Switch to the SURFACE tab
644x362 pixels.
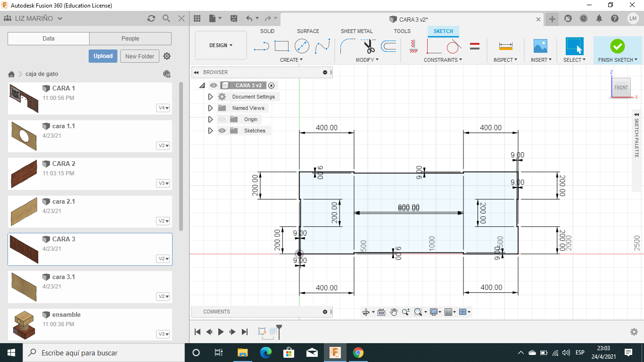pyautogui.click(x=308, y=31)
